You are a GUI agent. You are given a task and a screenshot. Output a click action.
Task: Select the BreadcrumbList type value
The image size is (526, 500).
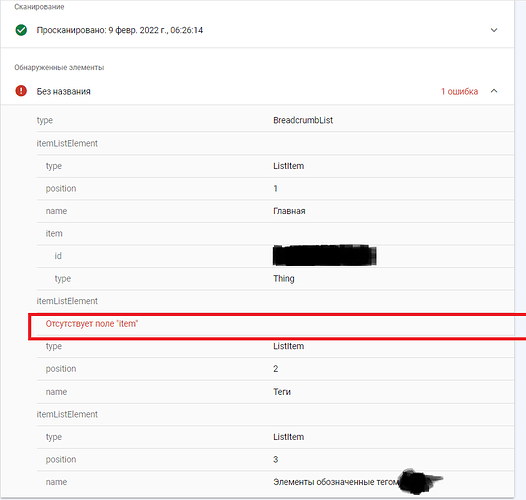303,120
